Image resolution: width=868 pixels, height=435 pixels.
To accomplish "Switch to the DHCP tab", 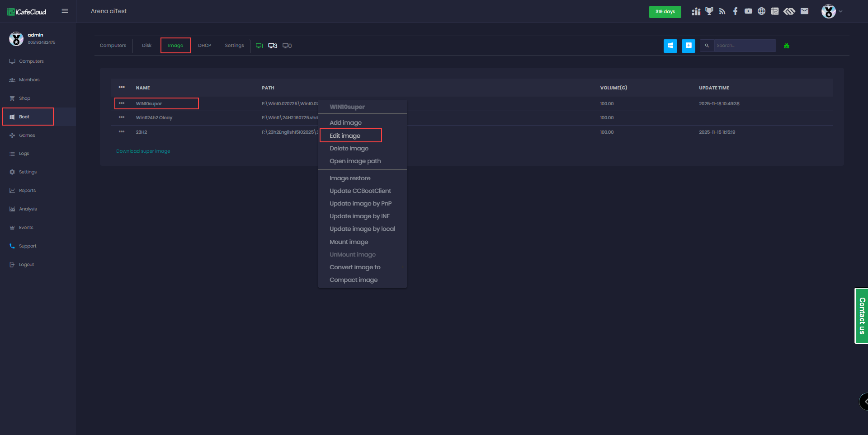I will pyautogui.click(x=205, y=45).
